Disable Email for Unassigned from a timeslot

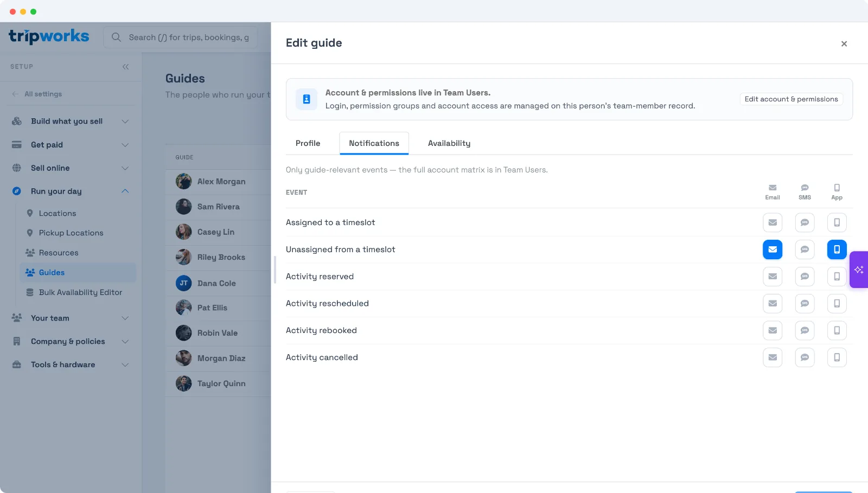tap(773, 249)
